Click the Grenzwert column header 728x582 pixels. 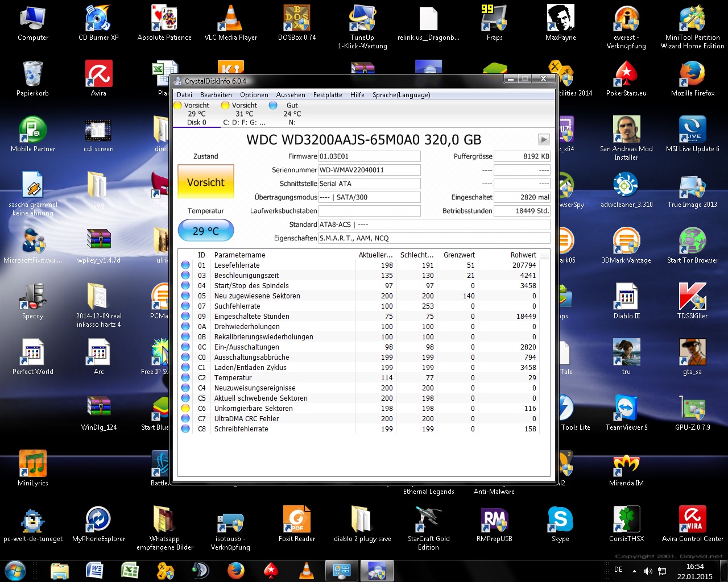[x=459, y=255]
